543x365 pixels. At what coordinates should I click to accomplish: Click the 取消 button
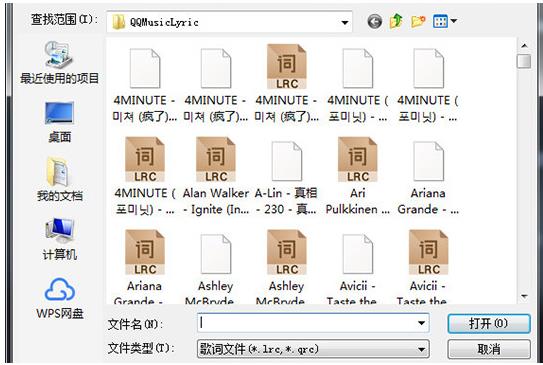[x=489, y=349]
